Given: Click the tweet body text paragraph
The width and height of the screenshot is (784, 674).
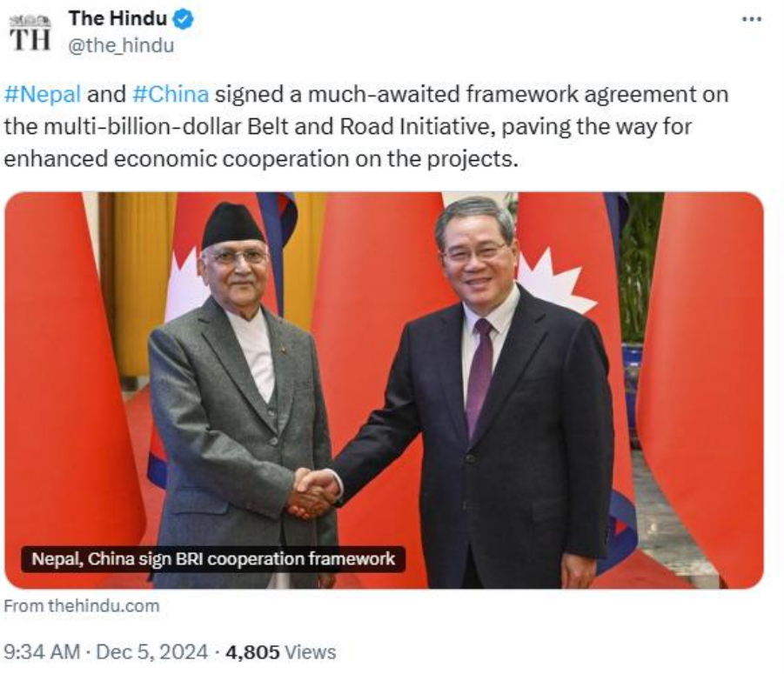Looking at the screenshot, I should pos(366,126).
